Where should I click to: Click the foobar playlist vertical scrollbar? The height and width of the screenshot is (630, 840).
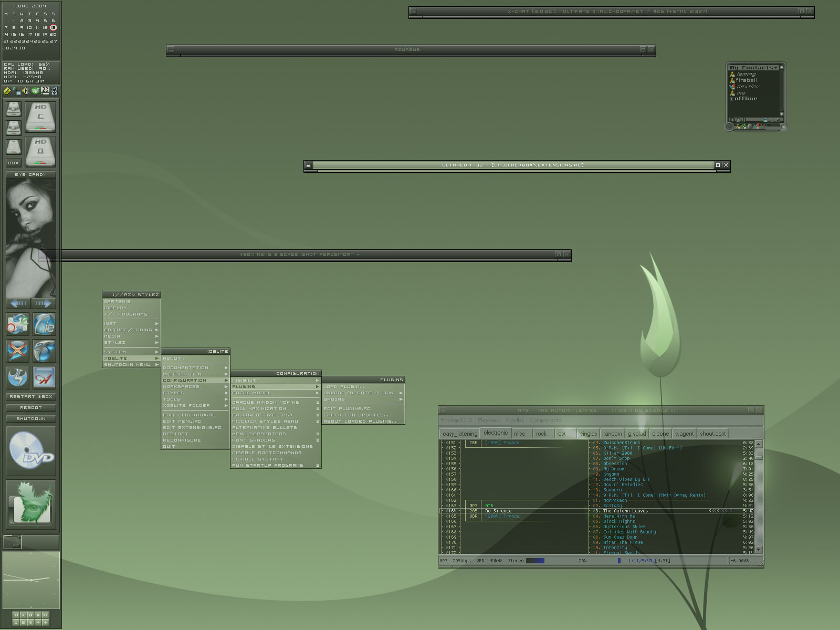pos(758,496)
